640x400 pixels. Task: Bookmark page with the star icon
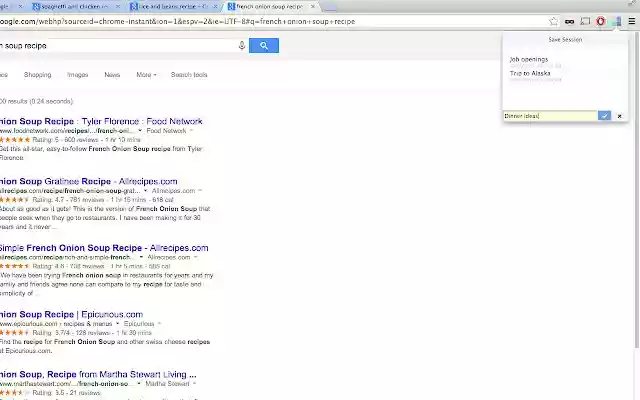click(x=553, y=21)
